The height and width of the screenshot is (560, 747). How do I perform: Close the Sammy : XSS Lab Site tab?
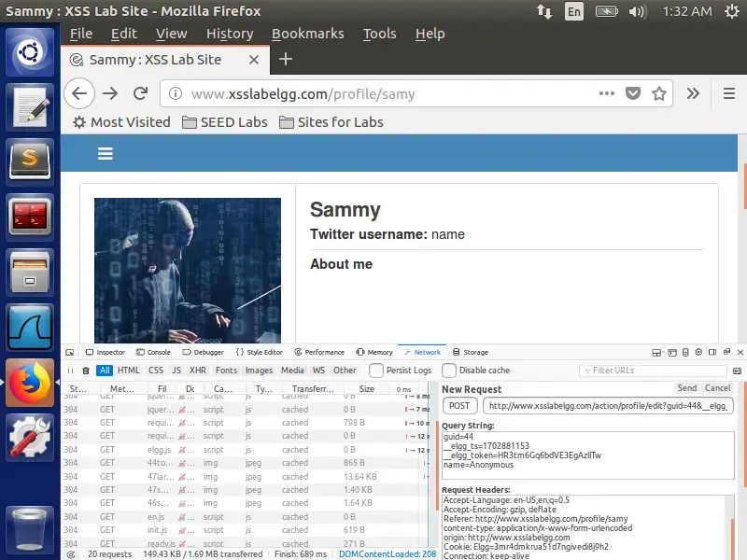(254, 60)
